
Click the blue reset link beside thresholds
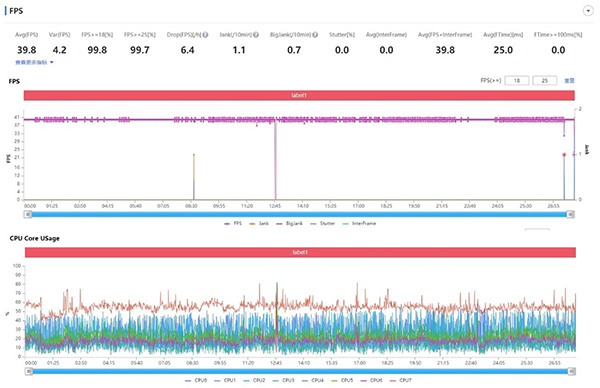(x=569, y=81)
